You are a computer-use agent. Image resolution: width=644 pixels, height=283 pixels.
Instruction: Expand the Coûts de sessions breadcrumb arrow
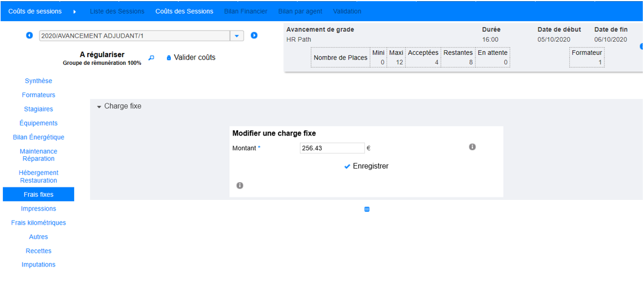75,11
